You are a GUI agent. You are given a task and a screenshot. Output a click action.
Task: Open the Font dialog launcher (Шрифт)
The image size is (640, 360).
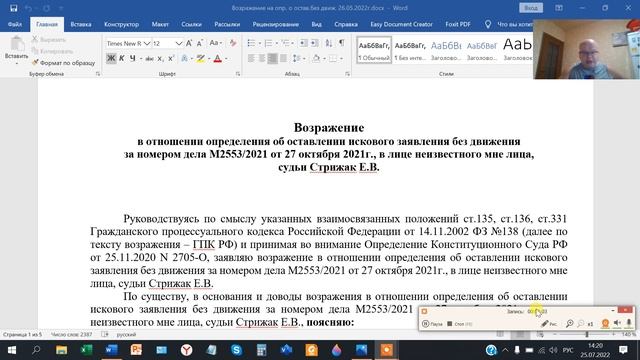(x=238, y=74)
